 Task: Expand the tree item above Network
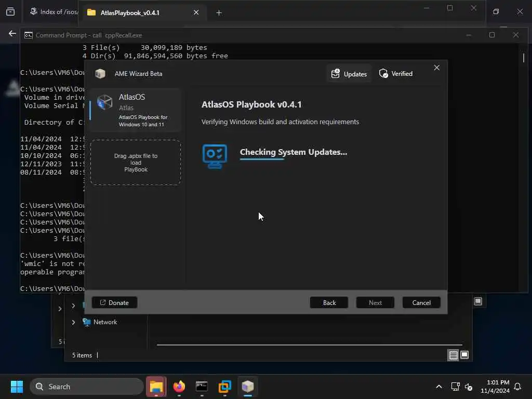pos(73,305)
